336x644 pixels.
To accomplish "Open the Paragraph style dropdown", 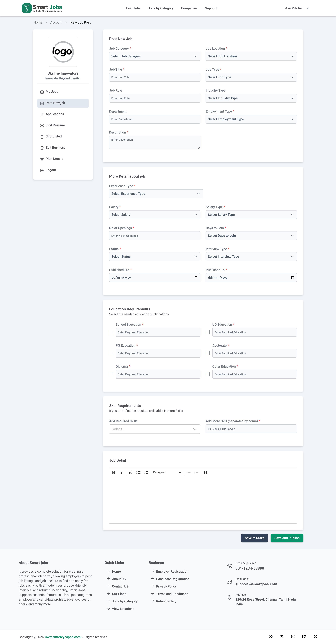I will [167, 472].
